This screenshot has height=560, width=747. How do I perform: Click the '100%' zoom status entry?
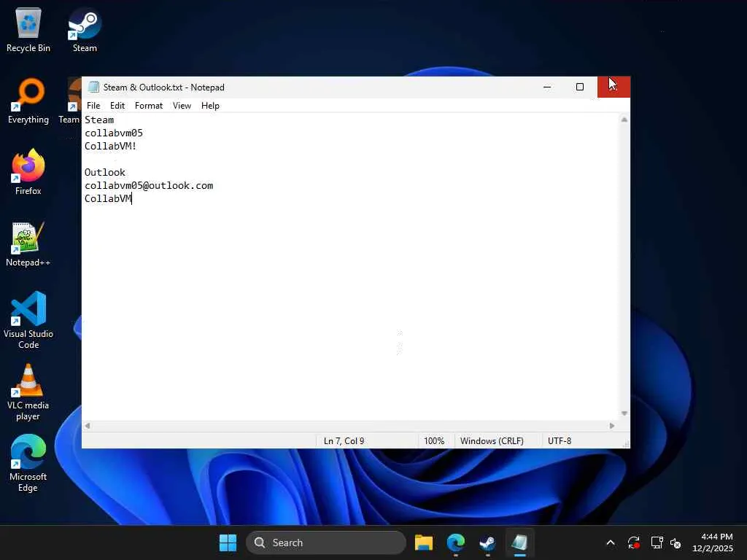tap(434, 441)
